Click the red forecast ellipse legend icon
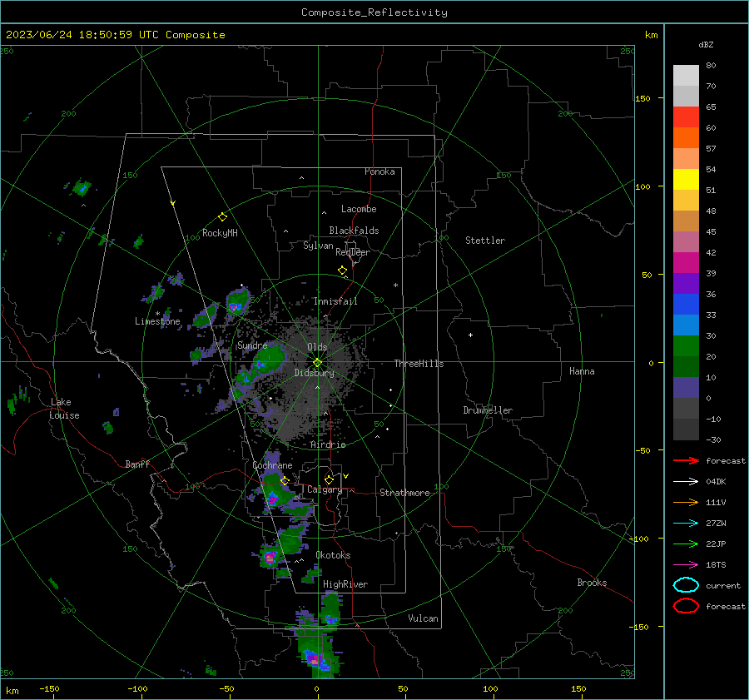This screenshot has height=700, width=749. (686, 606)
